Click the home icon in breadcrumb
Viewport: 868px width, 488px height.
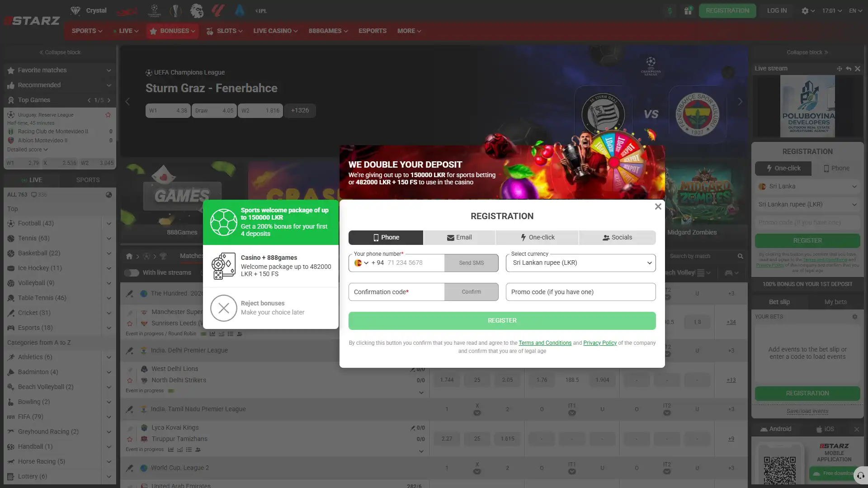coord(129,256)
